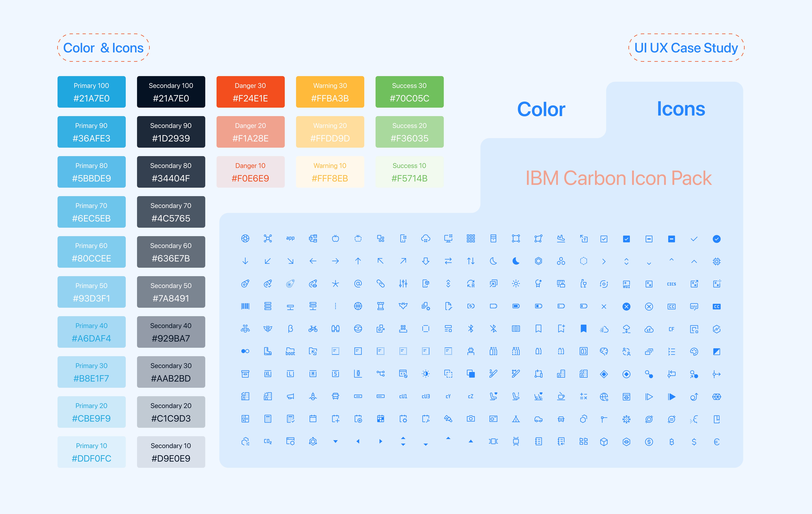812x514 pixels.
Task: Click the filled circle checkmark icon
Action: [x=717, y=239]
